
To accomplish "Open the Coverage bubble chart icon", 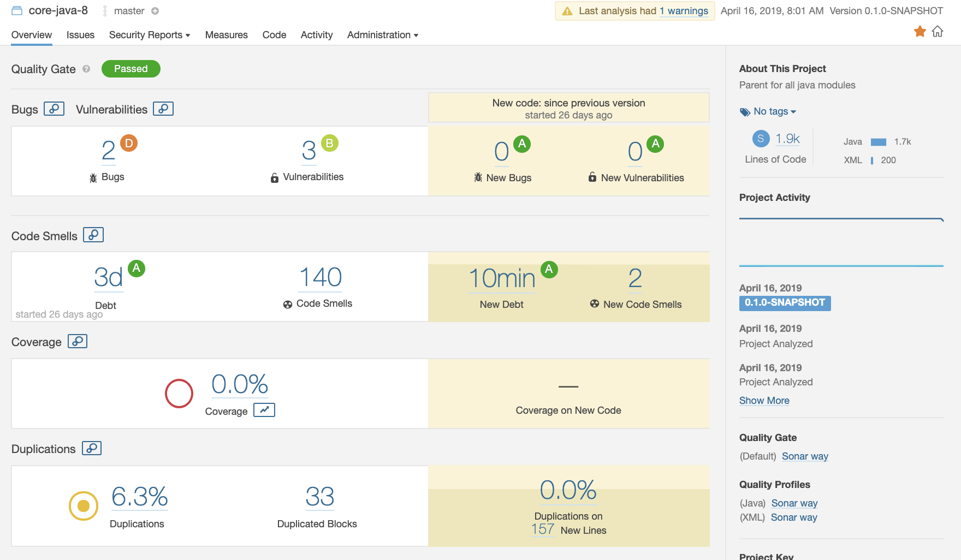I will tap(78, 341).
